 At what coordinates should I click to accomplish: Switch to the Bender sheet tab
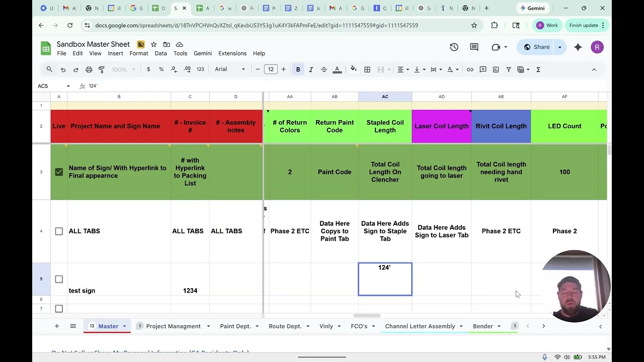coord(482,326)
